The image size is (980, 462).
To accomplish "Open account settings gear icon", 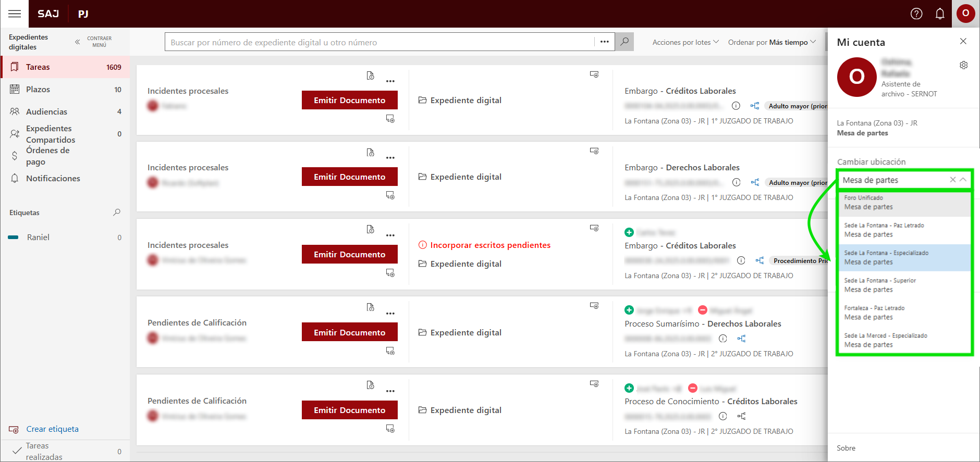I will click(x=963, y=65).
